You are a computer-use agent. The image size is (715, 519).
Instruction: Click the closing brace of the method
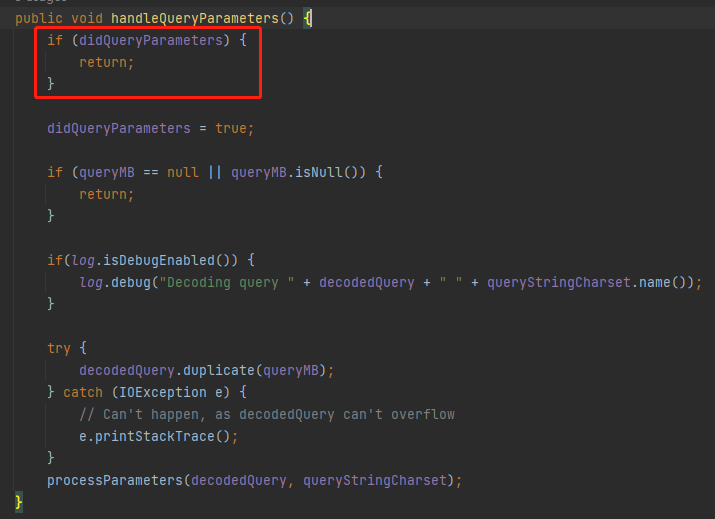19,503
